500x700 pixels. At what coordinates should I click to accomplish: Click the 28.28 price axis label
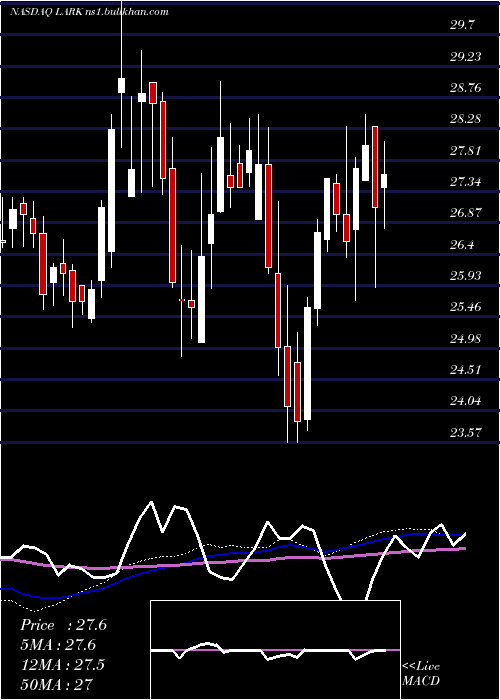[465, 119]
